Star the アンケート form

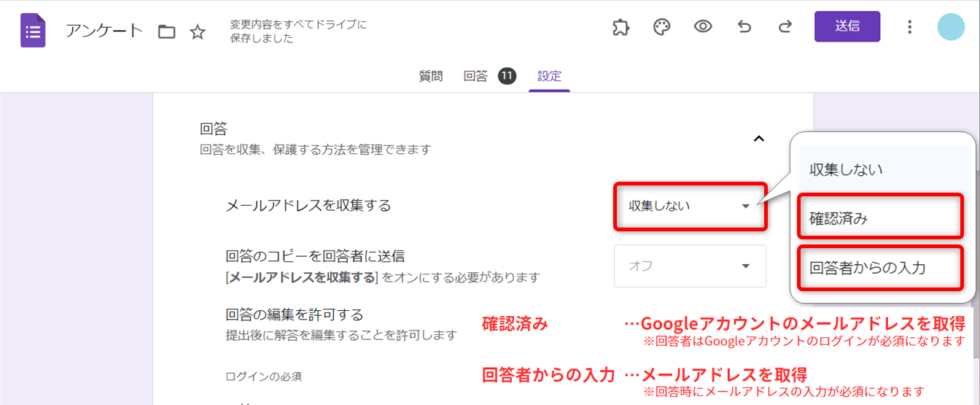pyautogui.click(x=198, y=31)
